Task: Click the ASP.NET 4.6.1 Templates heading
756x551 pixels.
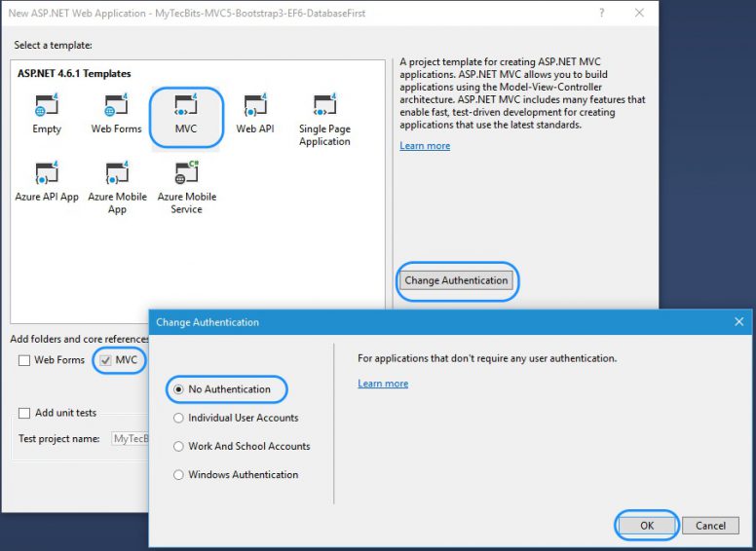Action: click(x=74, y=74)
